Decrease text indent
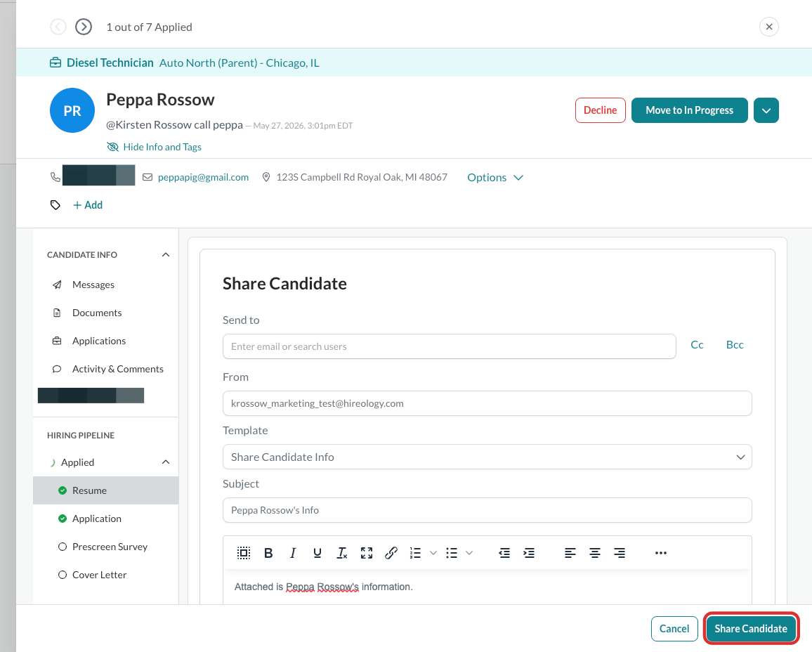This screenshot has height=652, width=812. [x=504, y=553]
